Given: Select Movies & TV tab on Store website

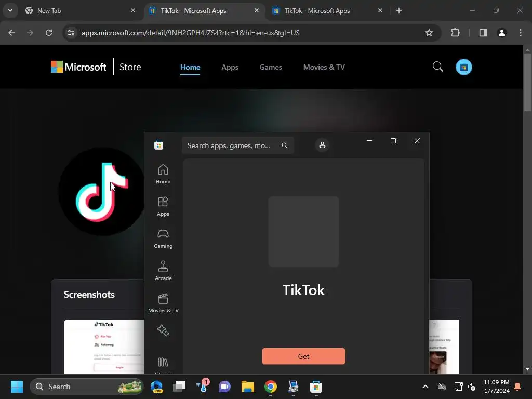Looking at the screenshot, I should pos(324,67).
